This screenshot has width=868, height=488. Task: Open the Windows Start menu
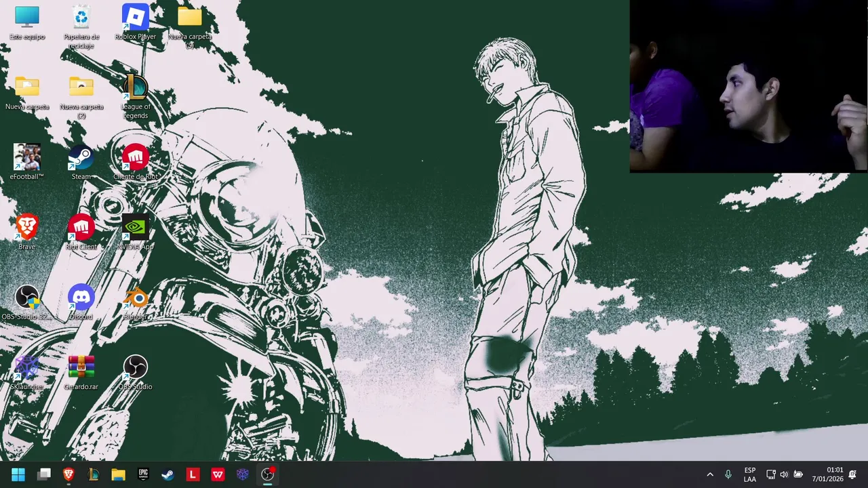point(18,474)
